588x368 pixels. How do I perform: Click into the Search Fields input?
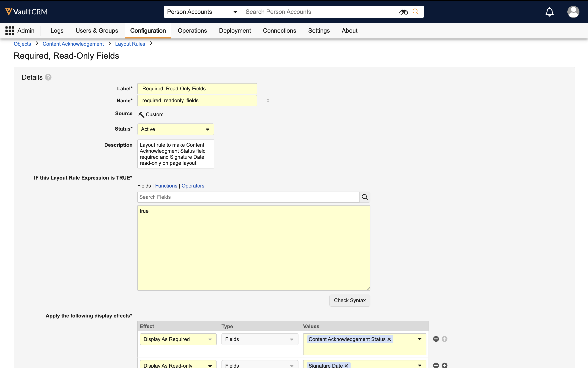[248, 197]
